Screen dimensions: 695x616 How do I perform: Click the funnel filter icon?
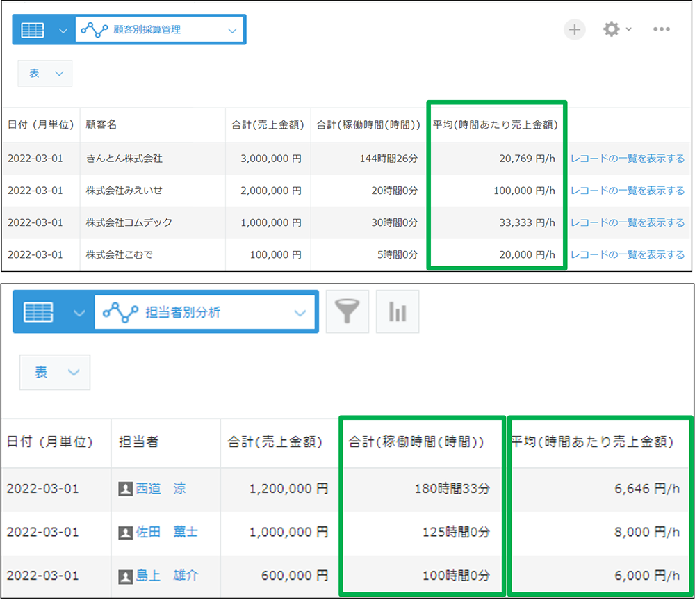[347, 312]
